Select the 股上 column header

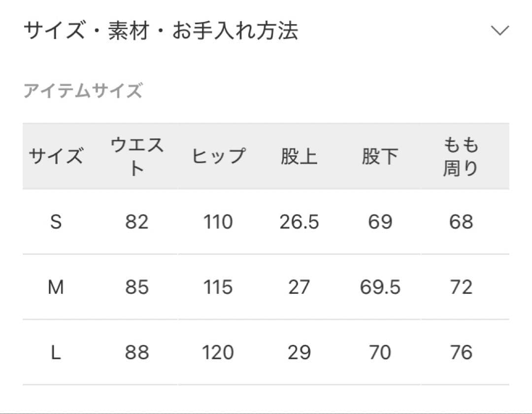pos(299,155)
